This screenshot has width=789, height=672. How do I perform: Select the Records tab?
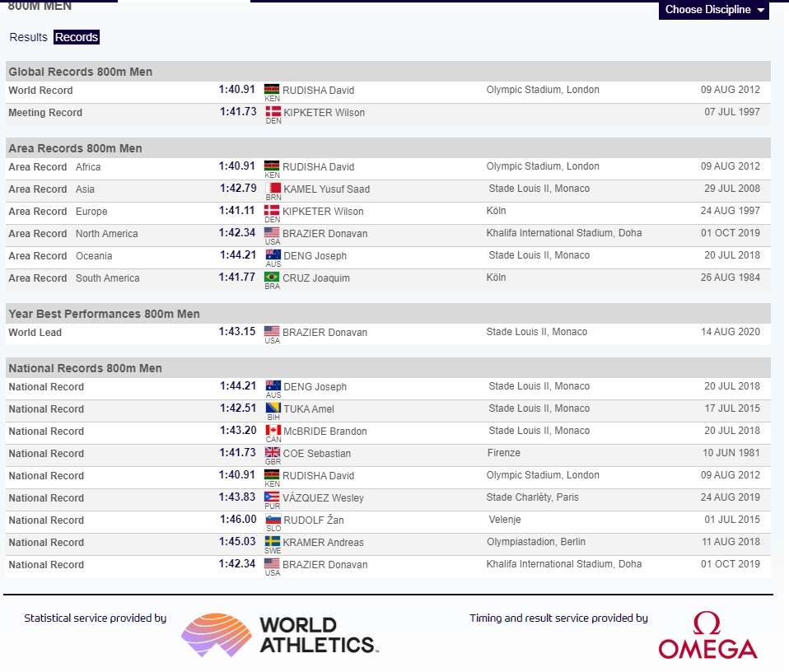click(x=77, y=37)
